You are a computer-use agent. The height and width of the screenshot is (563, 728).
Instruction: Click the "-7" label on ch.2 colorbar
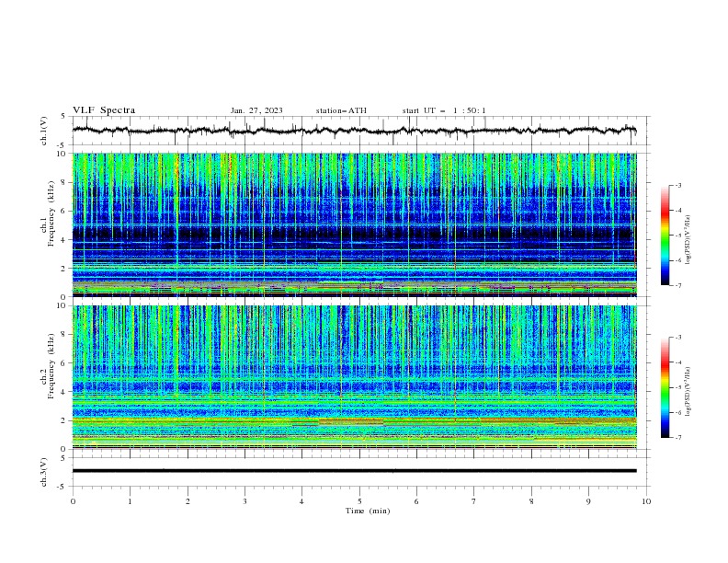678,437
